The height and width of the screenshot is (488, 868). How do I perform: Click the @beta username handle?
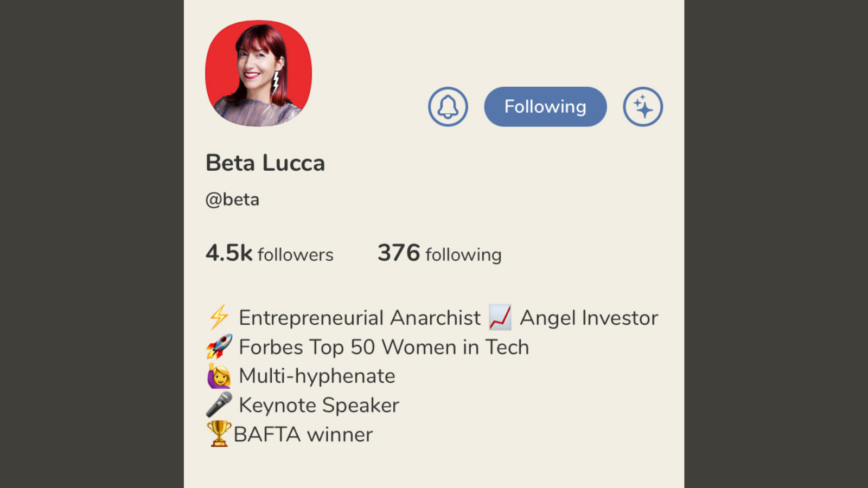click(x=232, y=200)
